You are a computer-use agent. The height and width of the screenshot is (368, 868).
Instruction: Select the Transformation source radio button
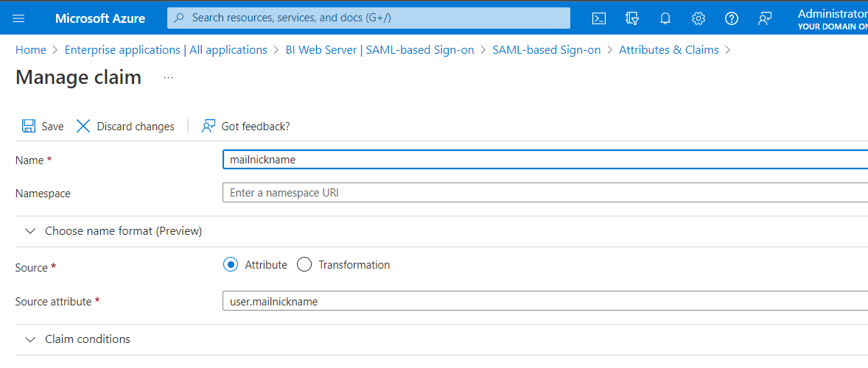click(304, 264)
